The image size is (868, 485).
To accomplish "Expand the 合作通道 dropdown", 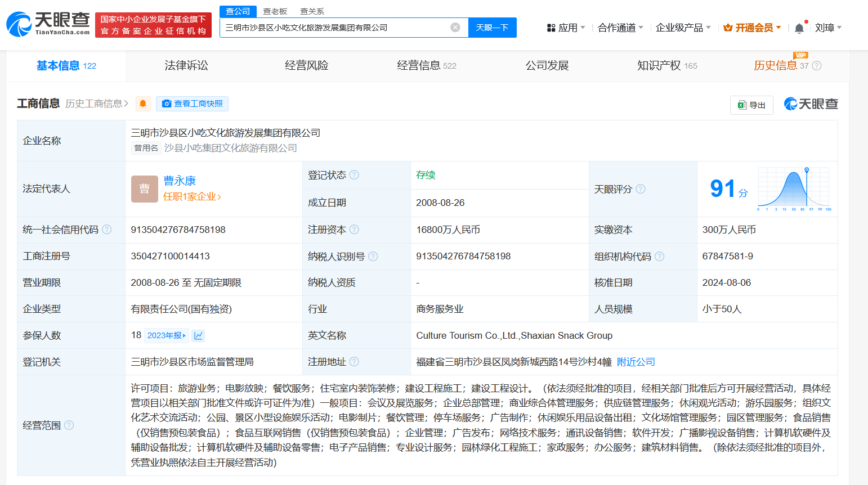I will click(620, 28).
